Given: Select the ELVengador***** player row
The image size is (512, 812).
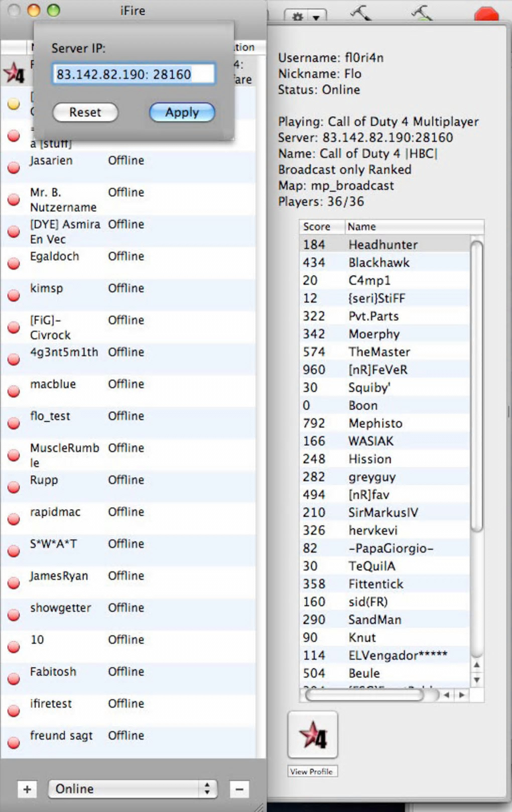Looking at the screenshot, I should click(x=385, y=655).
